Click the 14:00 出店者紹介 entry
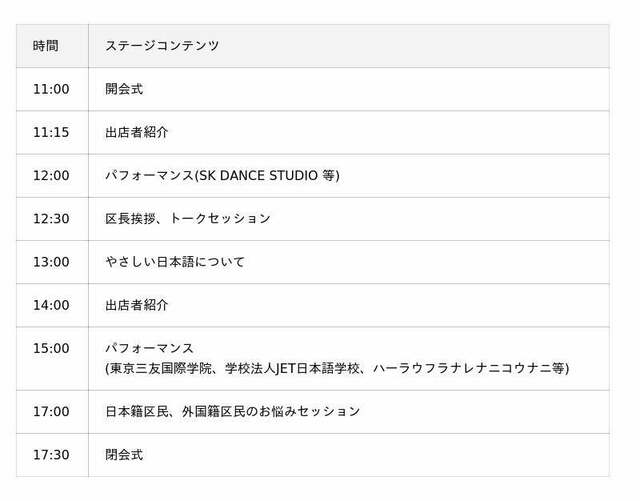 (137, 305)
